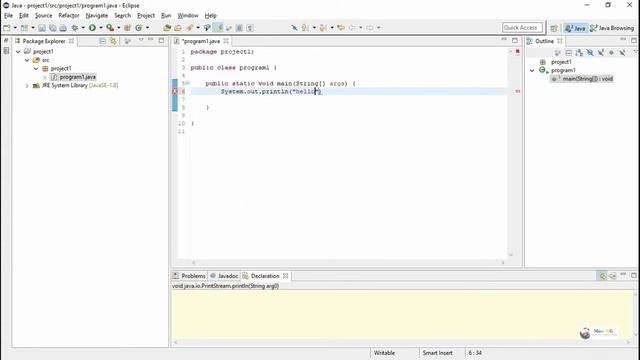Click the Open Task folder icon
This screenshot has width=640, height=360.
[x=178, y=28]
